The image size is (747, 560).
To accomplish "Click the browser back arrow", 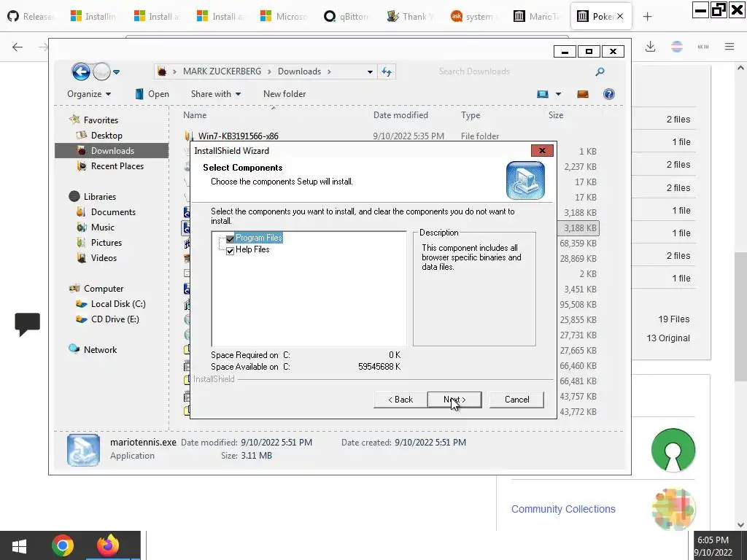I will click(x=18, y=47).
